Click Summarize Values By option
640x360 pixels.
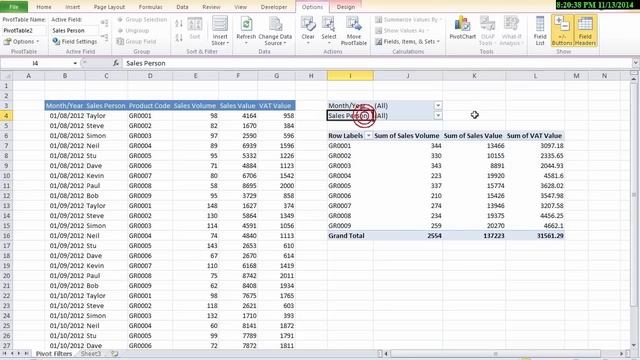[x=409, y=19]
